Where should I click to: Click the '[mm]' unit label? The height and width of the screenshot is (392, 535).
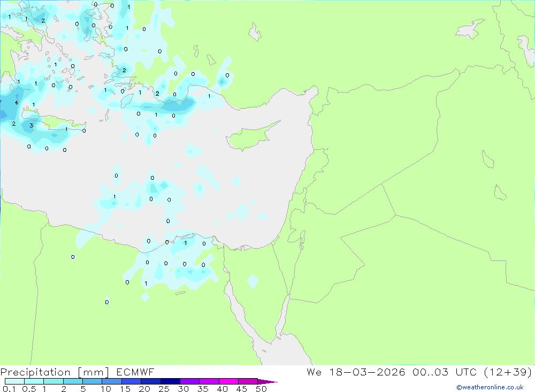[x=94, y=372]
